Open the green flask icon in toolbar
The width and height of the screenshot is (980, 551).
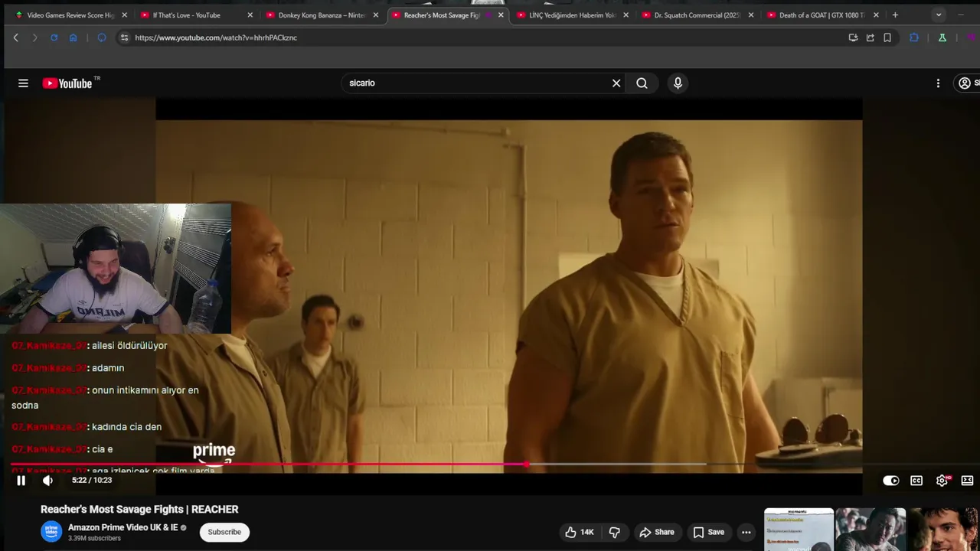coord(942,37)
